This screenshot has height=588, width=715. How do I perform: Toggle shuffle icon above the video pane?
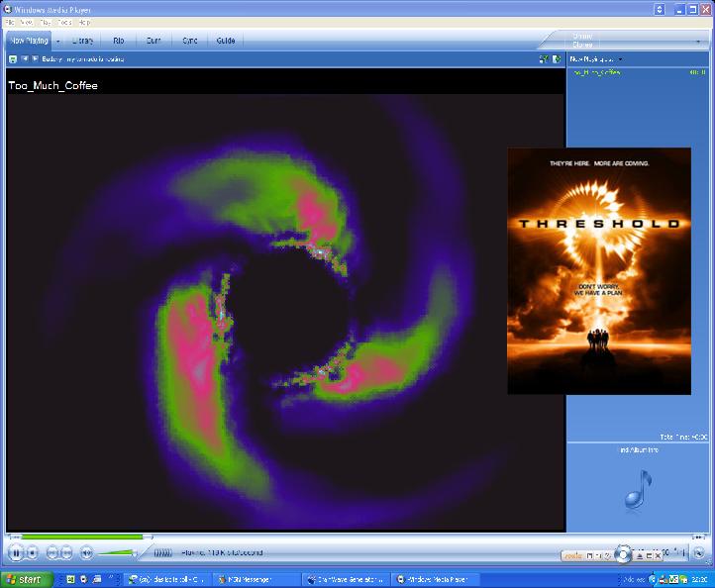pos(544,58)
